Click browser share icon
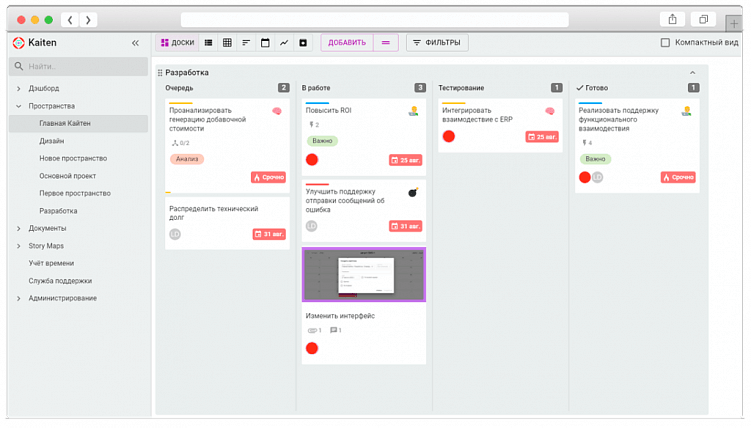 pos(672,19)
